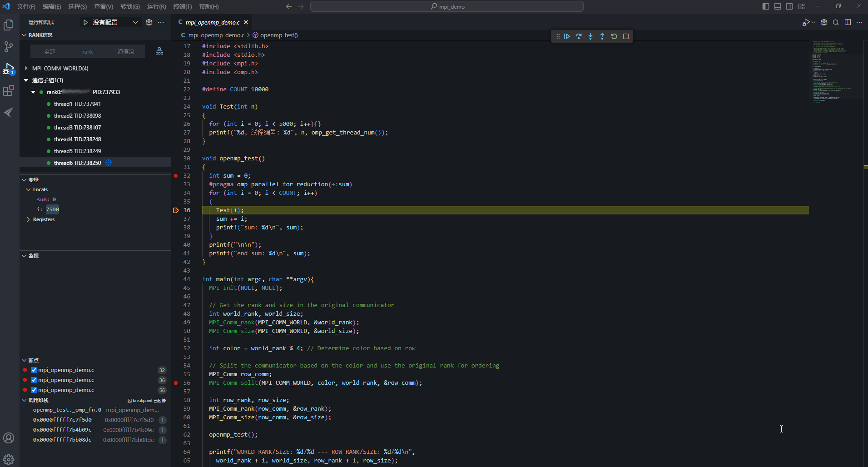The image size is (868, 467).
Task: Toggle breakpoint dot on editor line 32
Action: [176, 176]
